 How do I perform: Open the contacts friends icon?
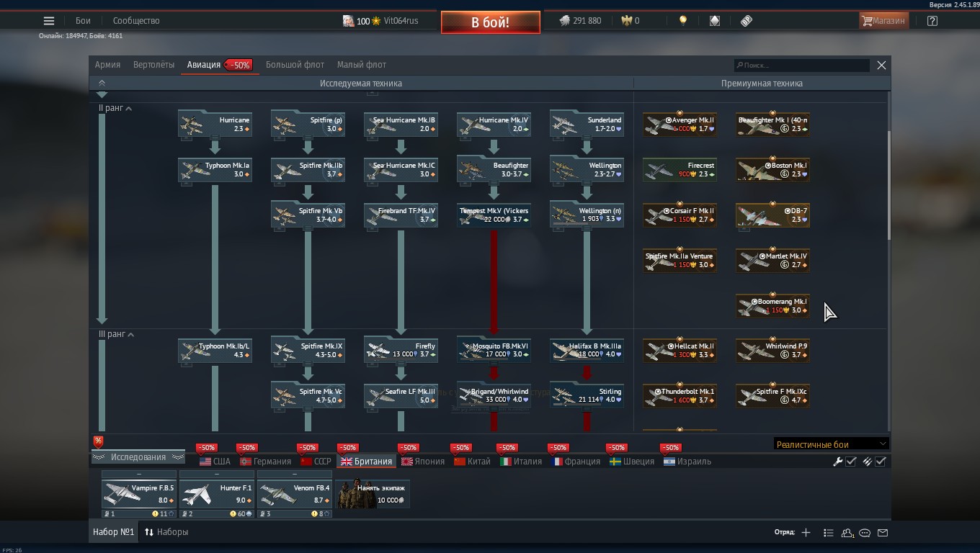pos(847,533)
